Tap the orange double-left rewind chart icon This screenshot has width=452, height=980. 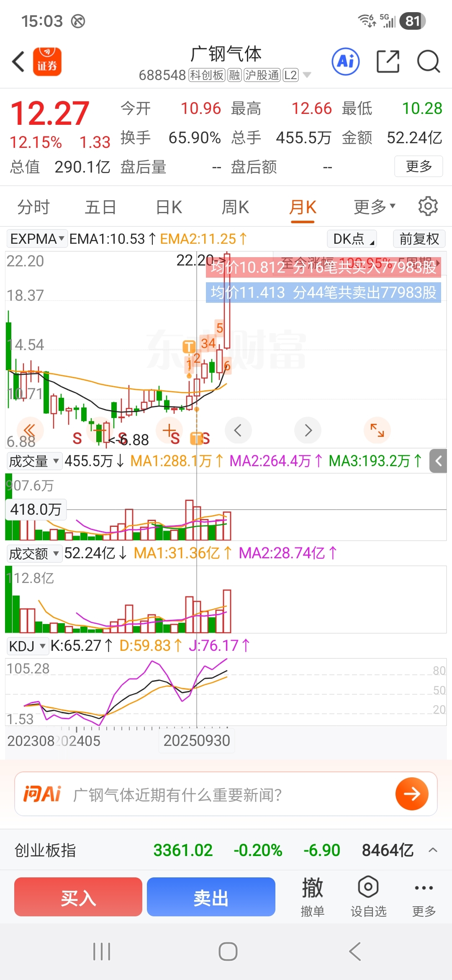[30, 430]
